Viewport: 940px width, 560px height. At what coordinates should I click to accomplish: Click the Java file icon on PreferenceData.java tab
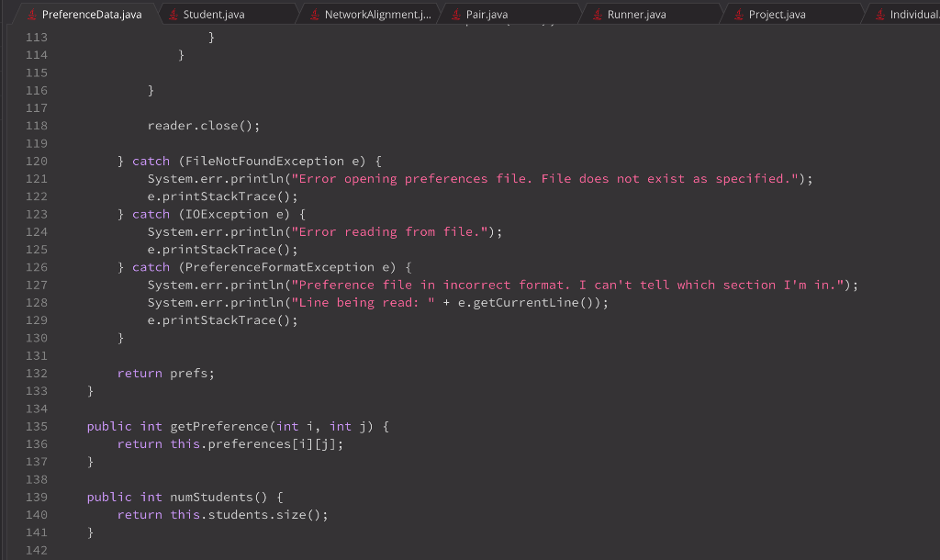[x=32, y=15]
